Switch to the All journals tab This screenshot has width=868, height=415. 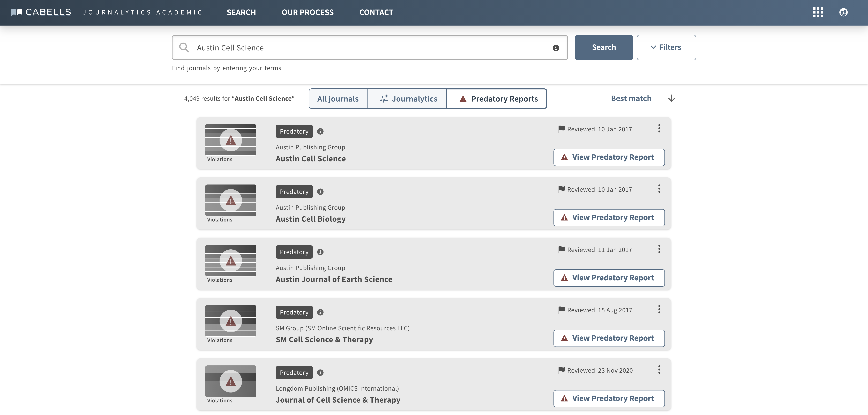click(338, 99)
